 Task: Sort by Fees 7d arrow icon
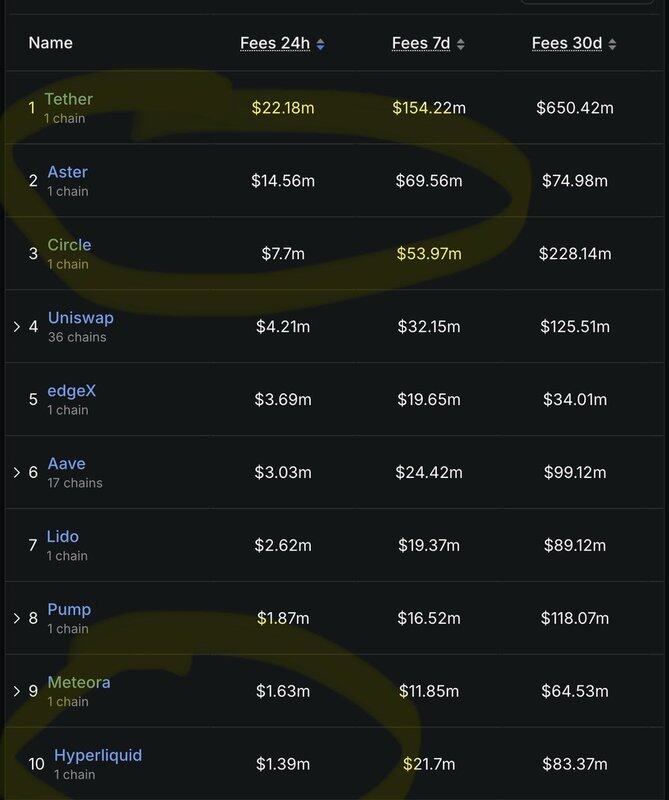coord(460,44)
